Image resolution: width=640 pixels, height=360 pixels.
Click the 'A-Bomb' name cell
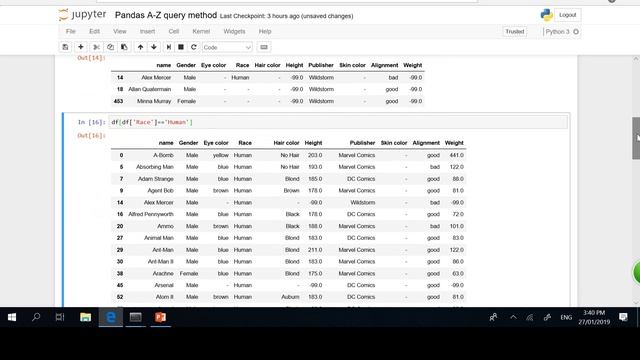[163, 155]
